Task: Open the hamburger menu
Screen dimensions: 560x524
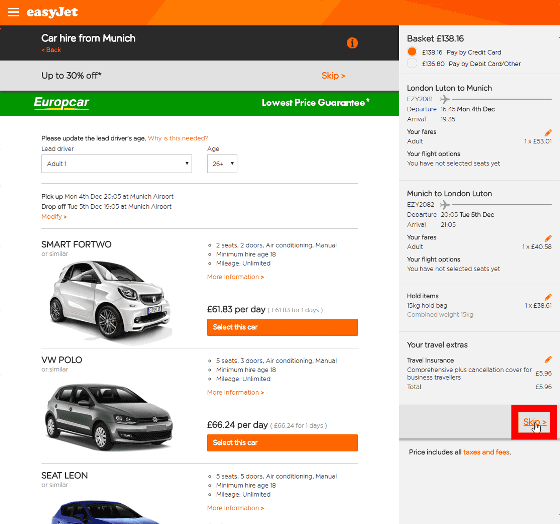Action: click(13, 12)
